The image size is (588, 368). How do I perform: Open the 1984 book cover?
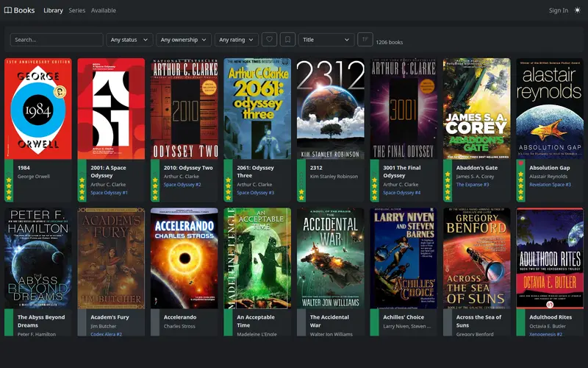[x=38, y=108]
